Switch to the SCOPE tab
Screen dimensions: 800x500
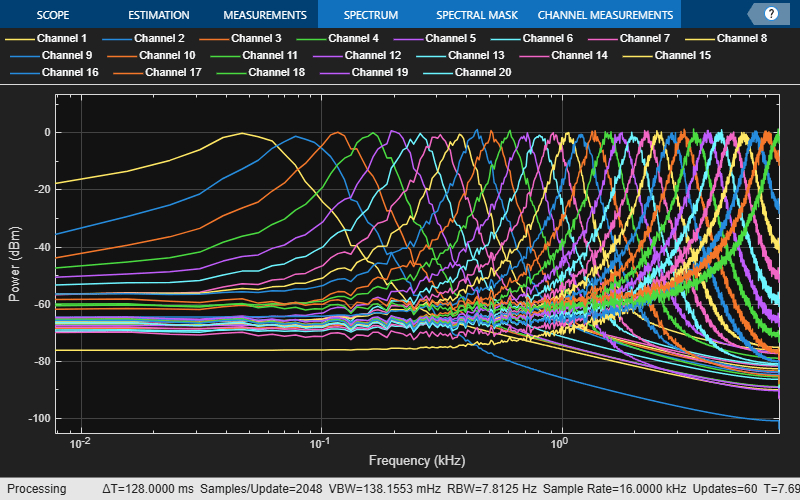53,15
